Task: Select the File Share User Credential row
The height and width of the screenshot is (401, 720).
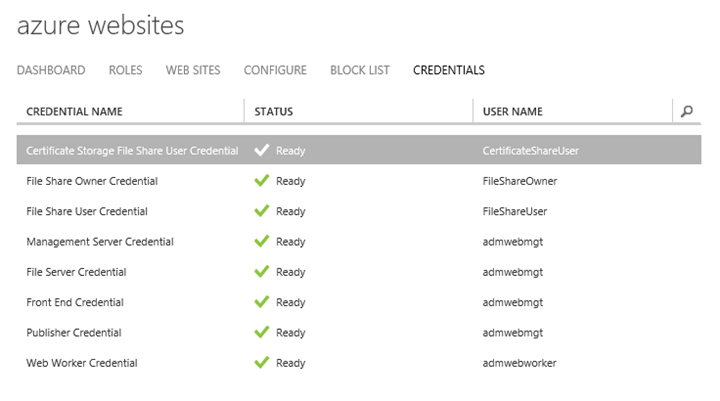Action: (x=359, y=211)
